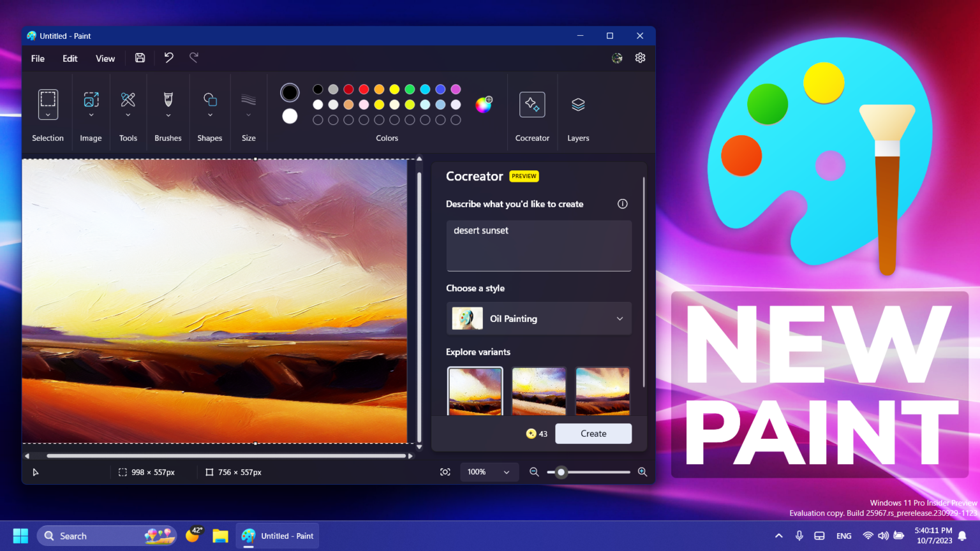Select the second Cocreator variant thumbnail

[538, 391]
